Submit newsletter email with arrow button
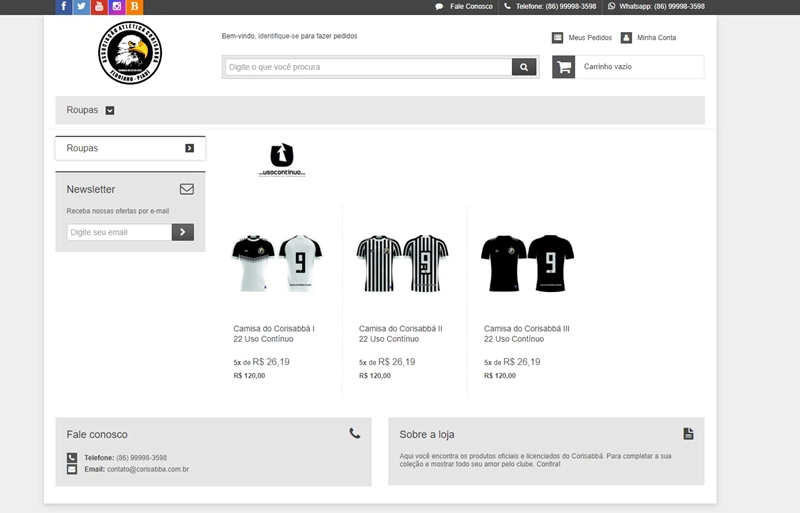 pos(183,232)
